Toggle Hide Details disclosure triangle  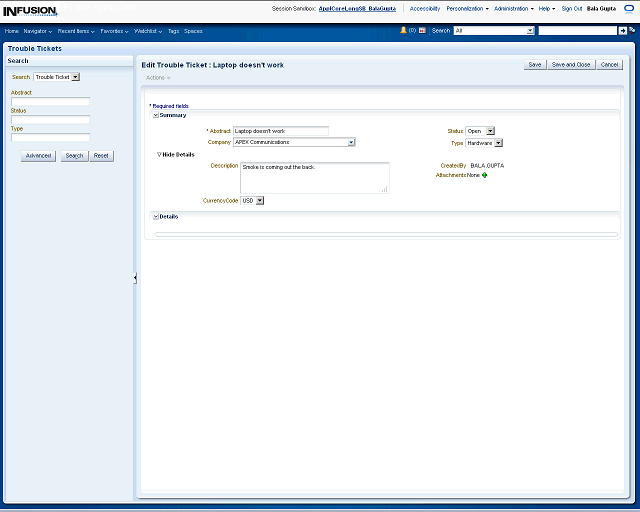tap(159, 155)
